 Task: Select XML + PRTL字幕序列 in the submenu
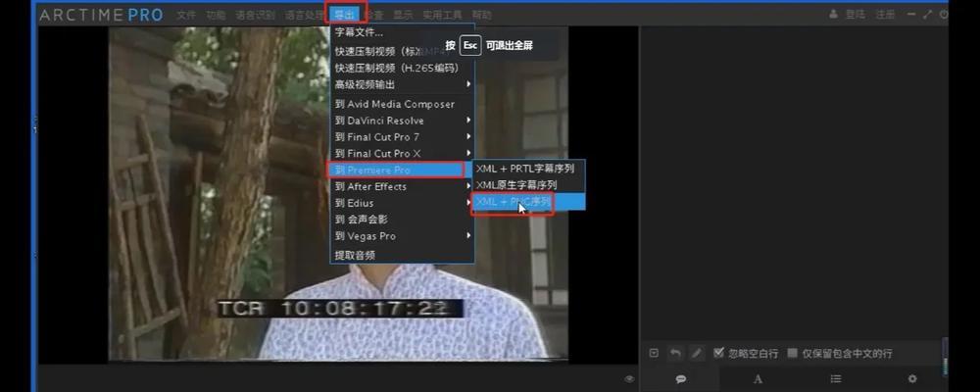pyautogui.click(x=528, y=169)
